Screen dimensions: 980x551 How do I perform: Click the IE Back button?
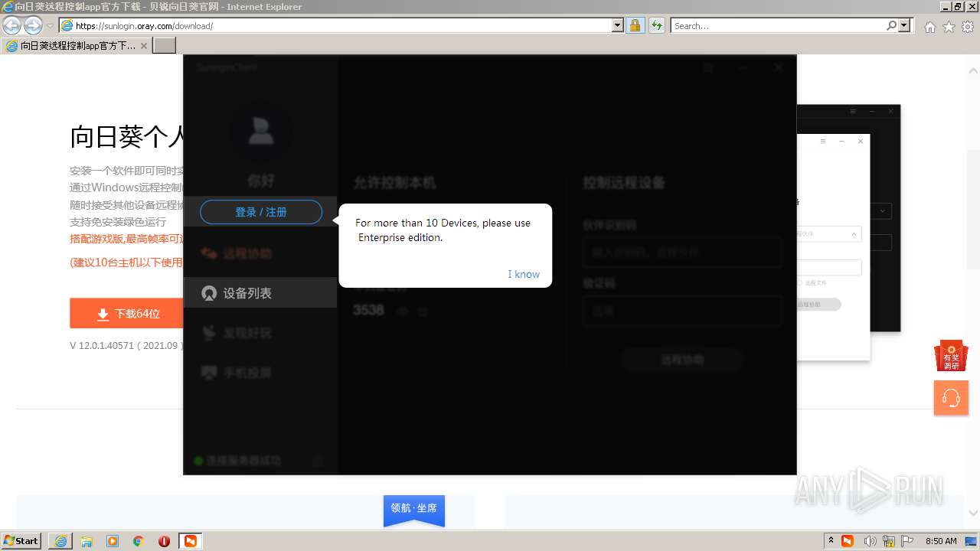[11, 25]
